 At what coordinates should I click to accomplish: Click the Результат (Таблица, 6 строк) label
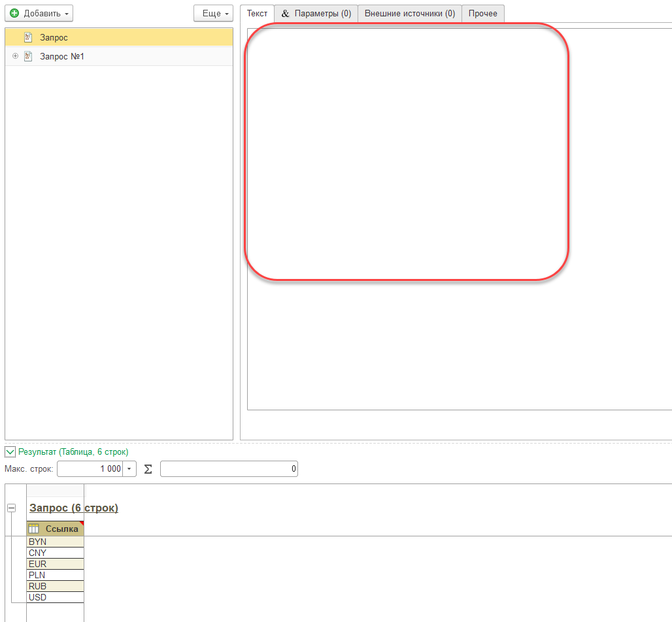(x=73, y=451)
